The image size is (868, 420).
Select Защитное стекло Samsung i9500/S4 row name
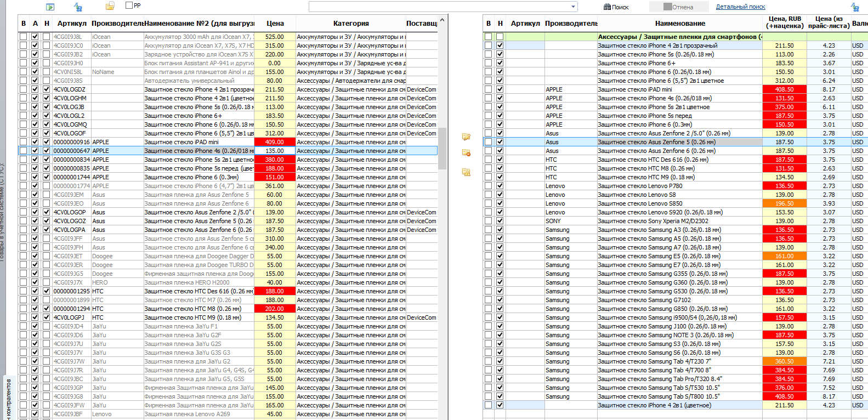pos(680,317)
